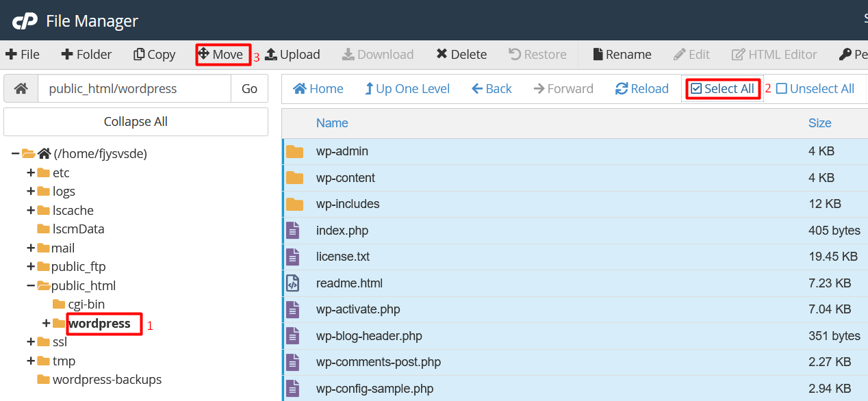Expand the mail folder in tree
Screen dimensions: 868x401
[31, 248]
